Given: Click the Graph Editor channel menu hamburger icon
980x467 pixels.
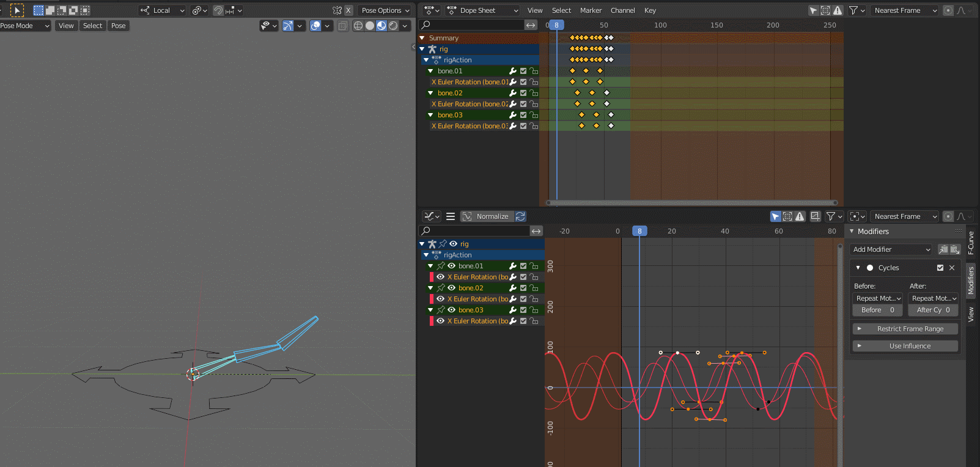Looking at the screenshot, I should (x=451, y=216).
